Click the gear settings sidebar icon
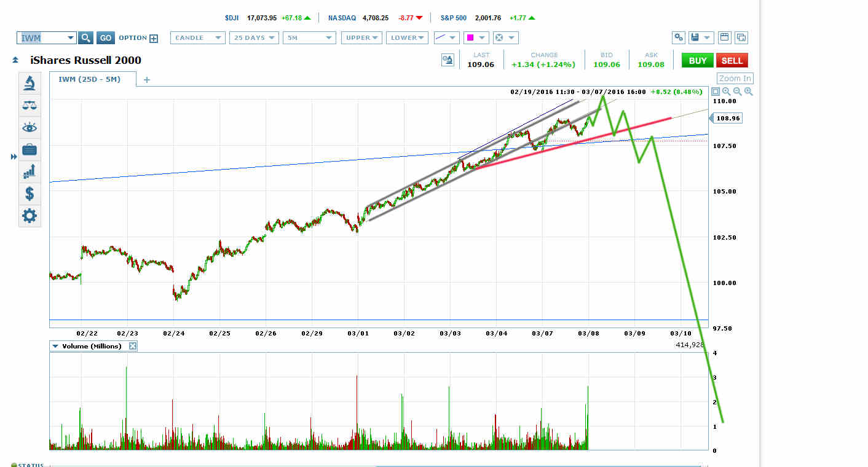This screenshot has width=868, height=467. point(30,216)
